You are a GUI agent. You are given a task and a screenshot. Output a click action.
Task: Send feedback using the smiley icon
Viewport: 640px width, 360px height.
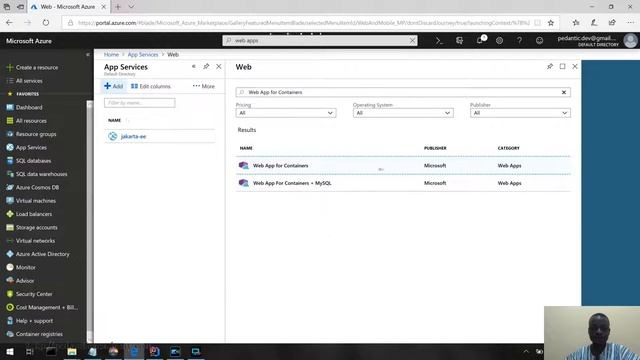(539, 40)
